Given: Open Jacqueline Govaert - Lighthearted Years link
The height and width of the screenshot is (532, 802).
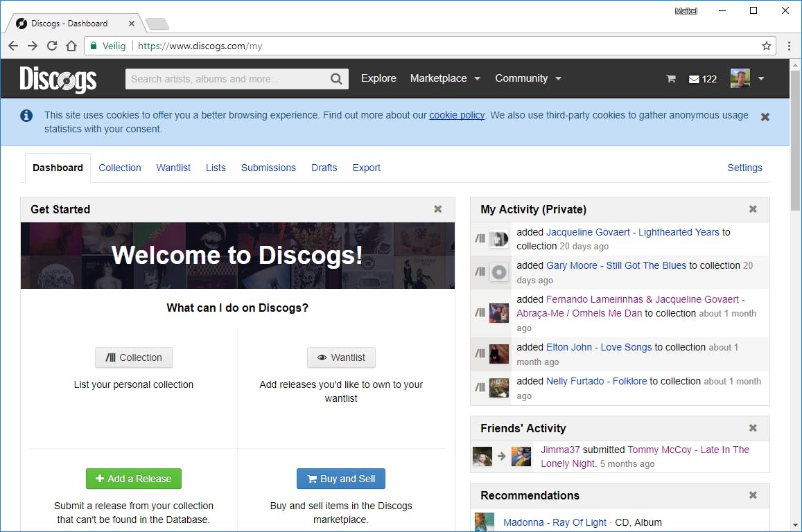Looking at the screenshot, I should point(633,232).
